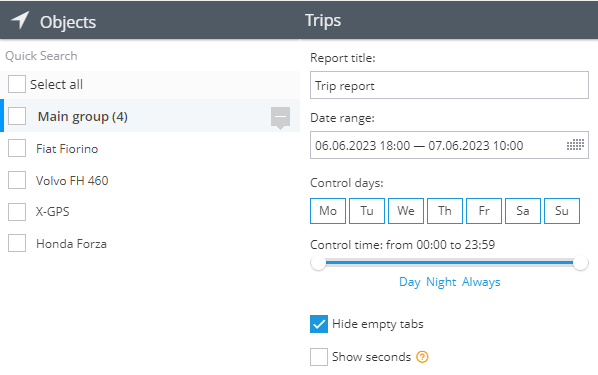Toggle Tuesday control day button
This screenshot has height=375, width=598.
point(367,211)
